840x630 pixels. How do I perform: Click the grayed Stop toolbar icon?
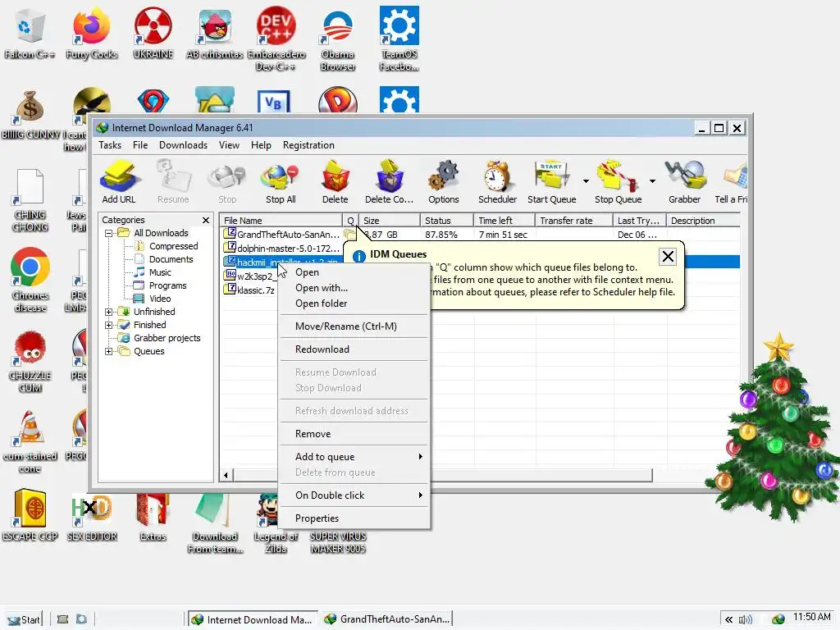(x=227, y=182)
